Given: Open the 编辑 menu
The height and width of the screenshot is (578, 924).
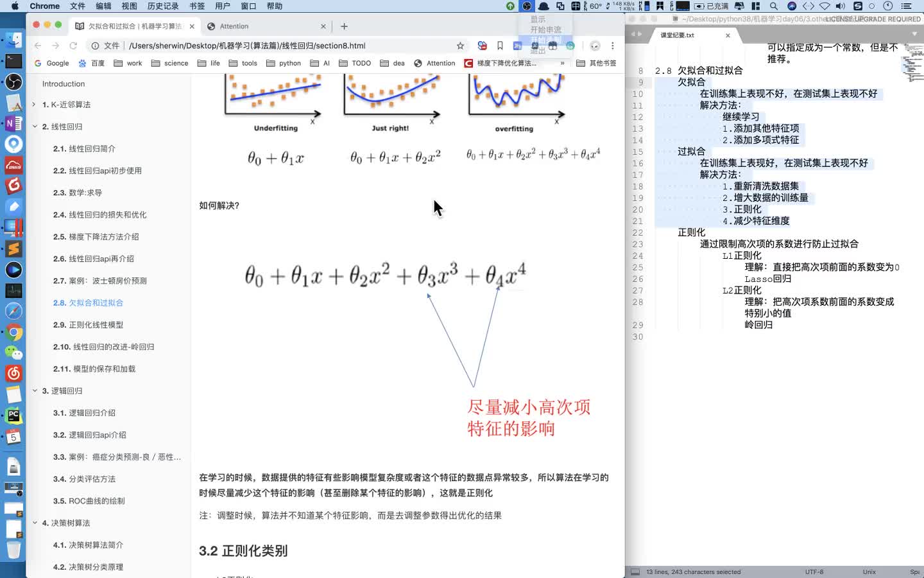Looking at the screenshot, I should [x=103, y=6].
